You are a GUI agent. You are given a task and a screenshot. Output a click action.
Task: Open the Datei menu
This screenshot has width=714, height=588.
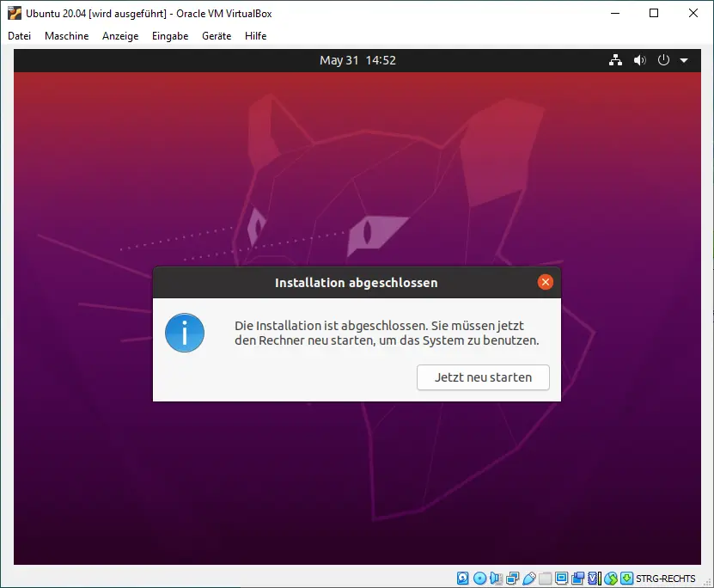coord(19,36)
